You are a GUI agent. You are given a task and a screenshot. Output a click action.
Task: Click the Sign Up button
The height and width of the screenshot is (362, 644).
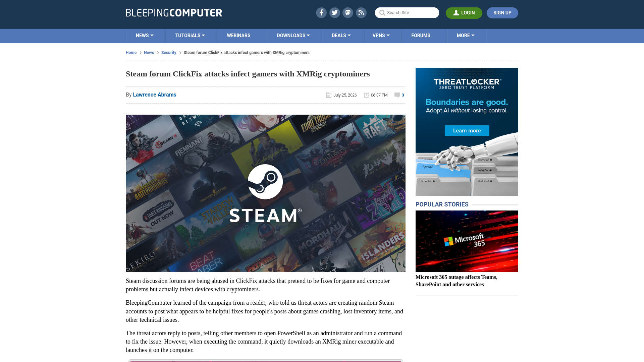(x=502, y=13)
